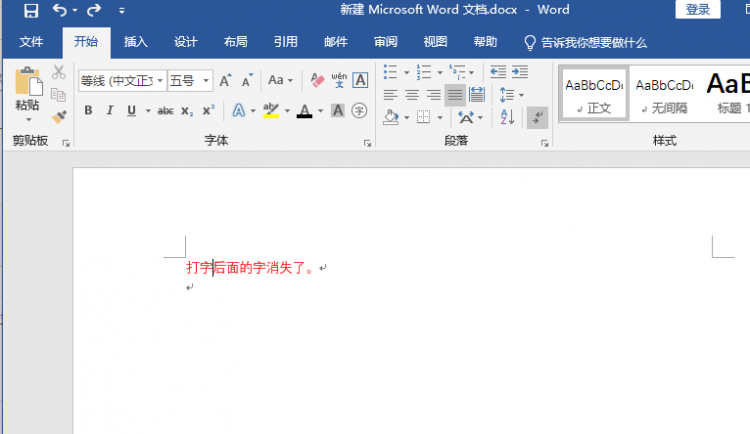This screenshot has height=434, width=750.
Task: Apply distributed alignment
Action: click(477, 95)
